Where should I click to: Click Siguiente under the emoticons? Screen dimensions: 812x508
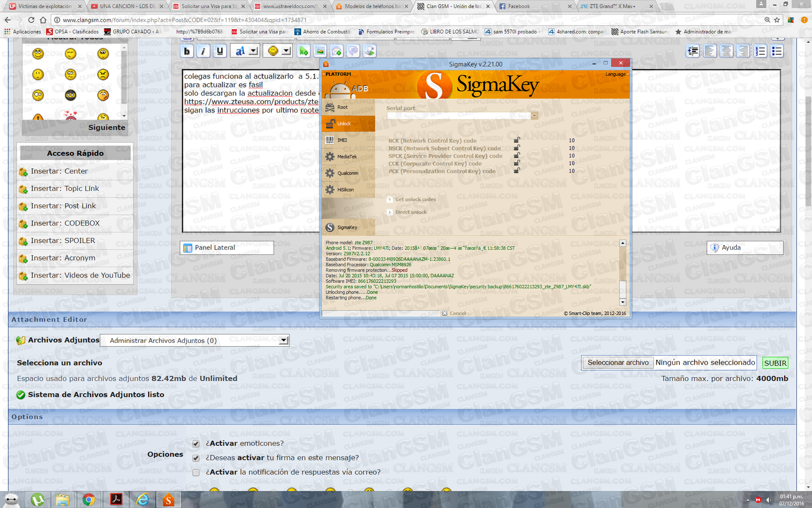coord(107,127)
